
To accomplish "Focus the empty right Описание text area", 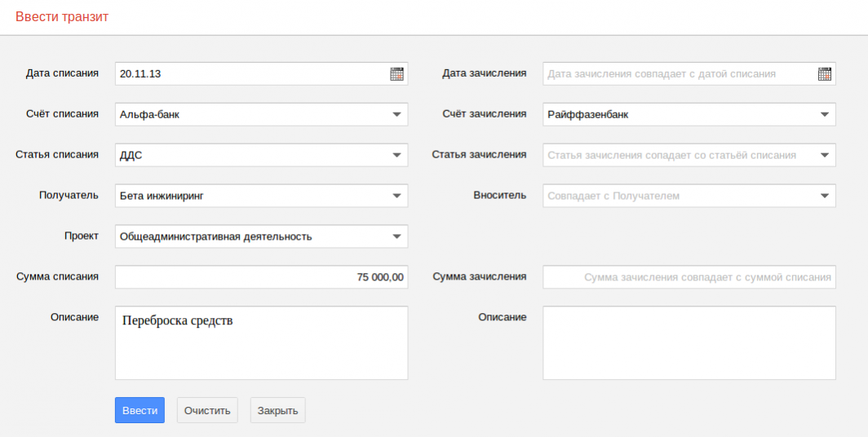I will (689, 342).
